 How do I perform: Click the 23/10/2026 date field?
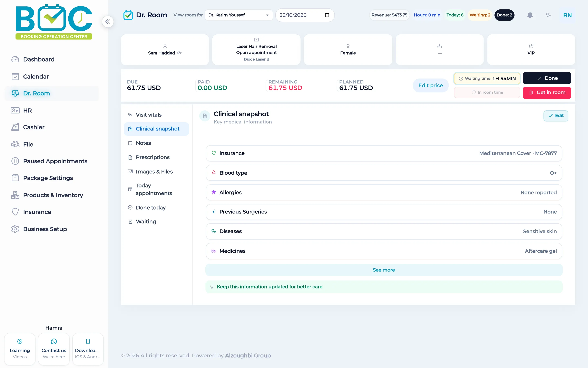pos(305,15)
